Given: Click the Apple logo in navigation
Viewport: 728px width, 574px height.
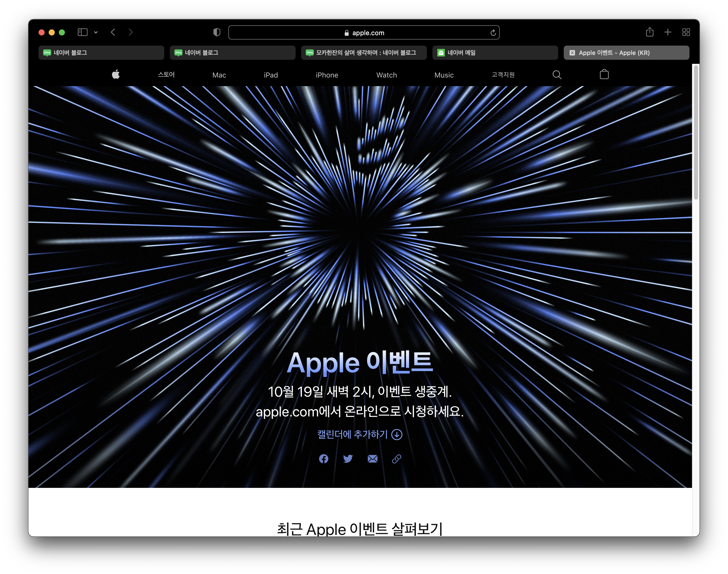Looking at the screenshot, I should click(x=116, y=74).
